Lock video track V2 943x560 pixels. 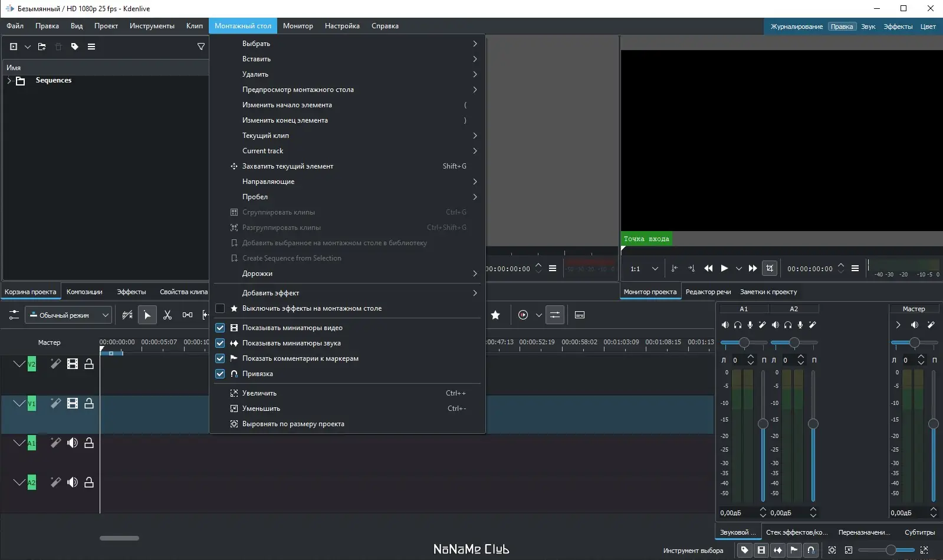89,364
